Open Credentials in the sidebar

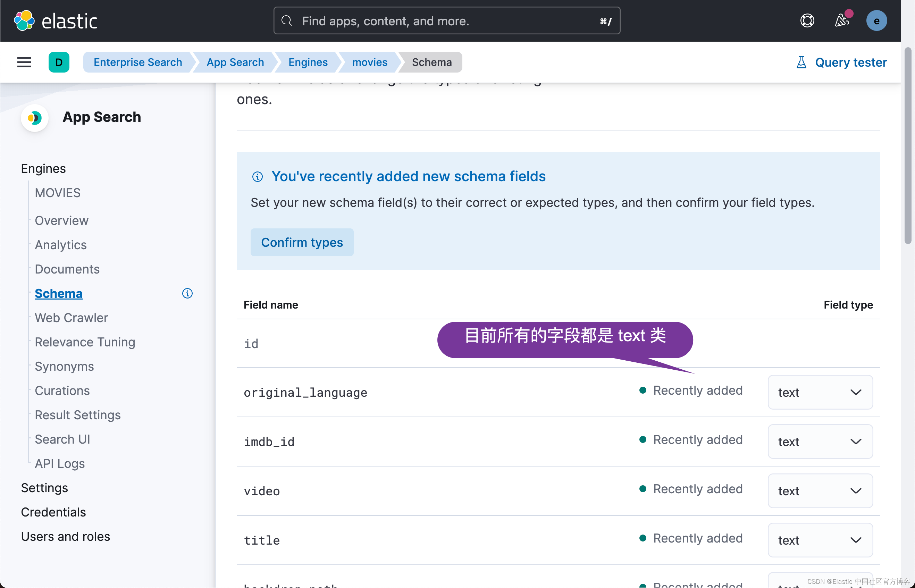click(53, 512)
